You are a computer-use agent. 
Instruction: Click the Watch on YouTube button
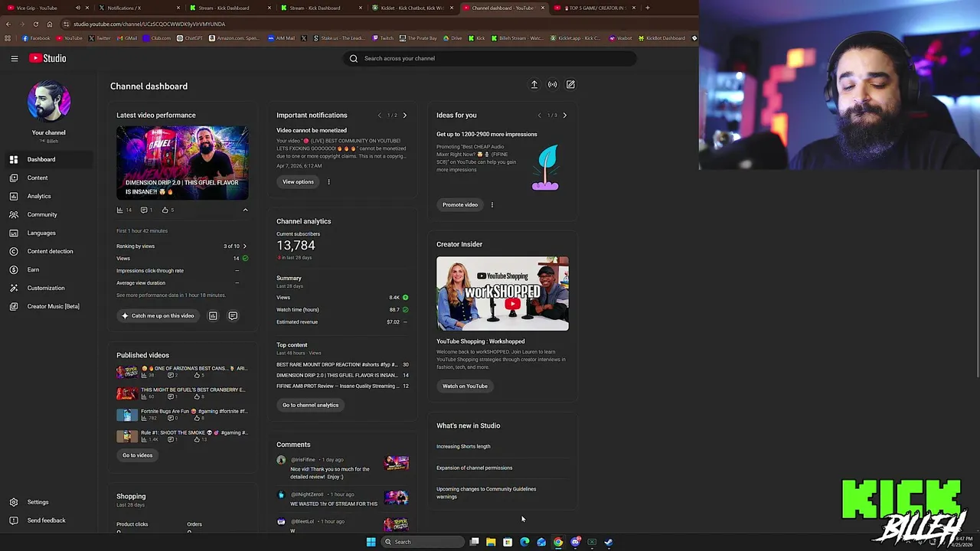pos(465,386)
